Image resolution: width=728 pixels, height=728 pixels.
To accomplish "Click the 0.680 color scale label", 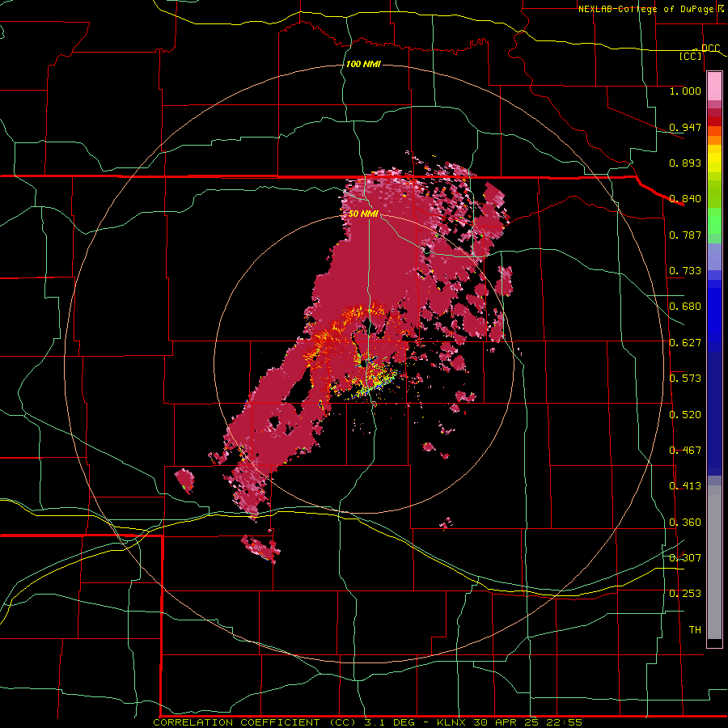I will (685, 307).
